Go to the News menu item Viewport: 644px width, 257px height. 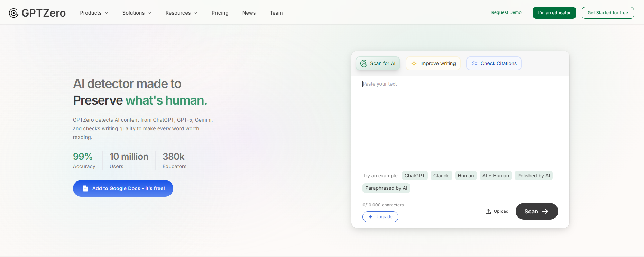[x=249, y=13]
